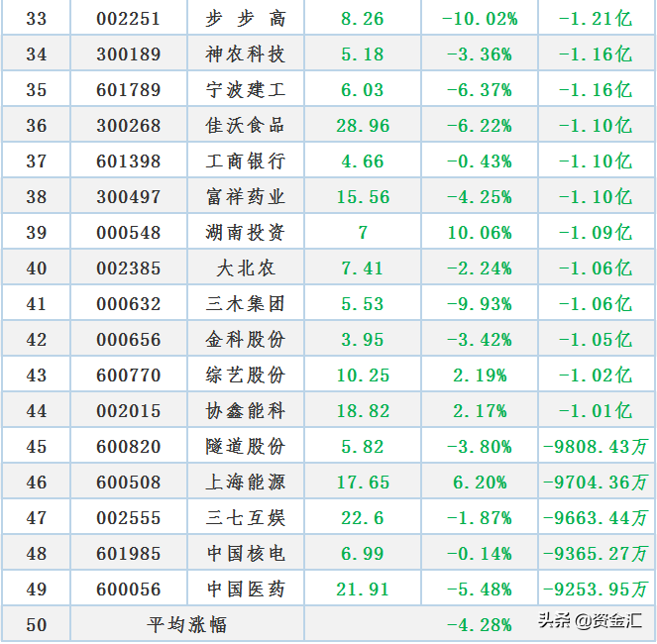Select price 21.91
Screen dimensions: 657x644
363,590
